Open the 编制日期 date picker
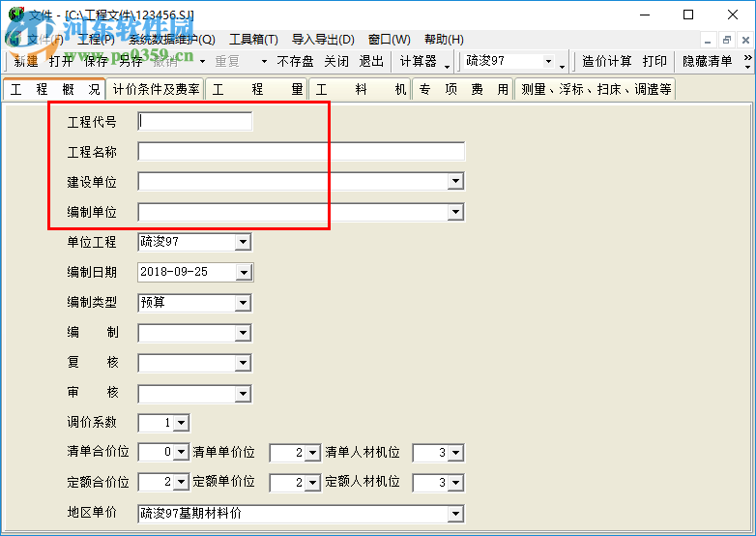Viewport: 756px width, 536px height. pos(244,273)
